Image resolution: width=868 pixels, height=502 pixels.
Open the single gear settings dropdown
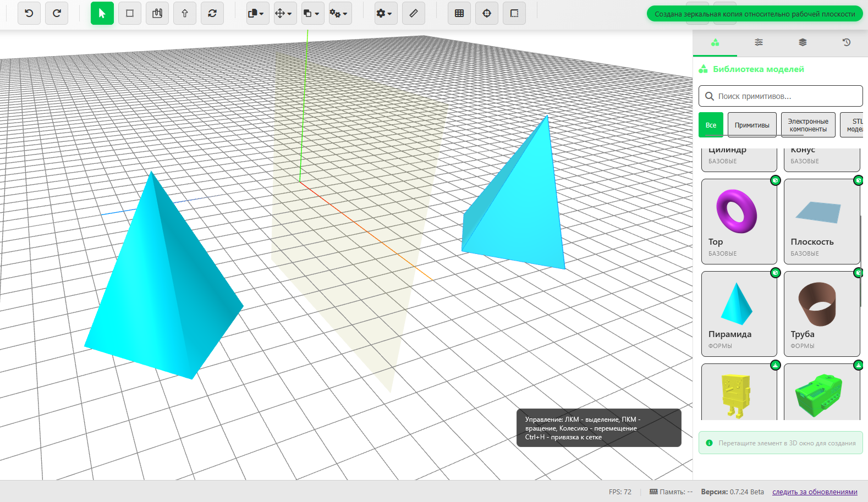coord(384,13)
